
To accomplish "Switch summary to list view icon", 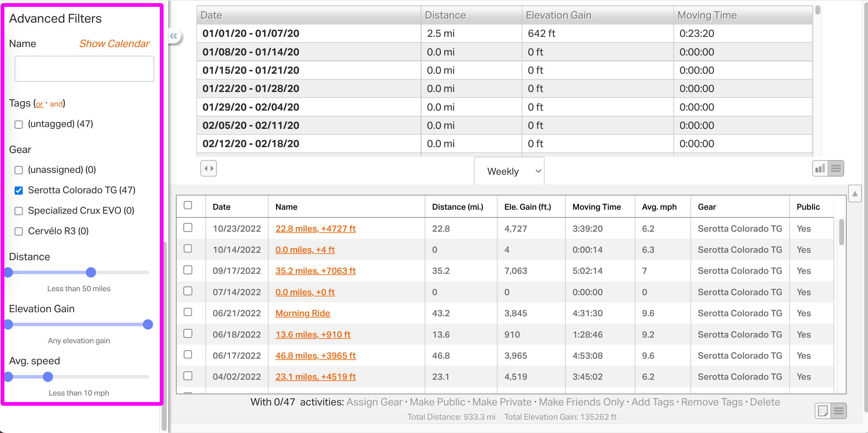I will 836,168.
